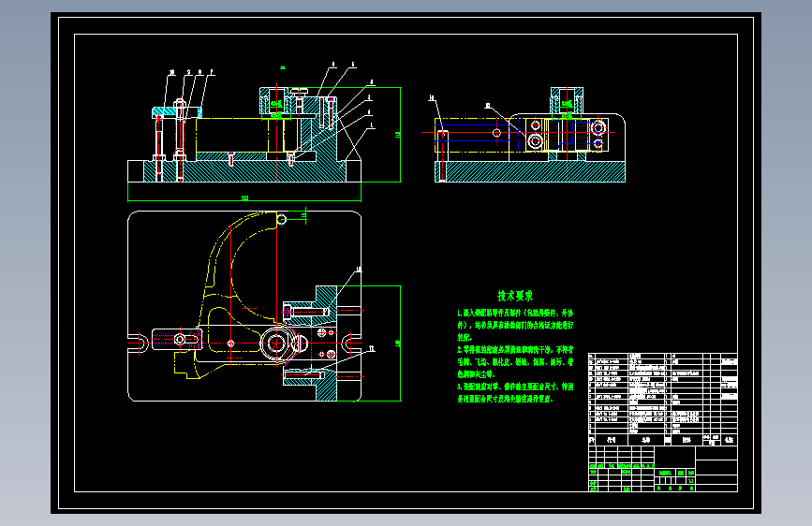Select the first technical requirement paragraph

pyautogui.click(x=515, y=325)
